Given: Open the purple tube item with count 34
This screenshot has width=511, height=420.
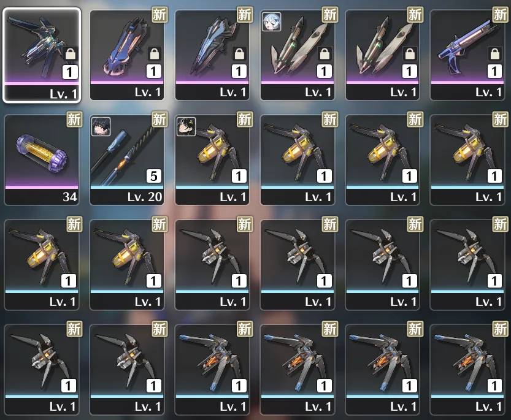Looking at the screenshot, I should 42,159.
